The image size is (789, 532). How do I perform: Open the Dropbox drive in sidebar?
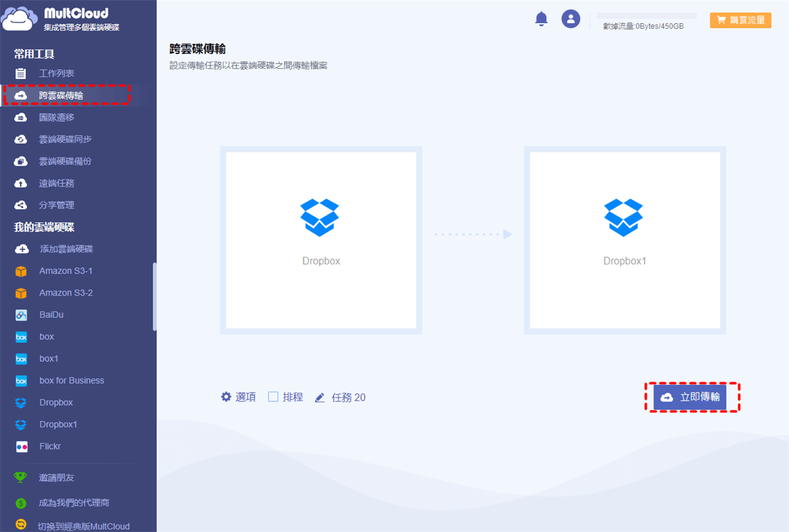pyautogui.click(x=56, y=402)
